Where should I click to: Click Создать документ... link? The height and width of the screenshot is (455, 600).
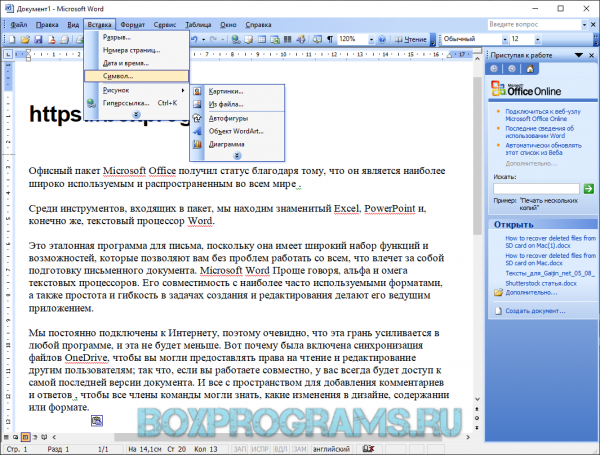[x=535, y=311]
